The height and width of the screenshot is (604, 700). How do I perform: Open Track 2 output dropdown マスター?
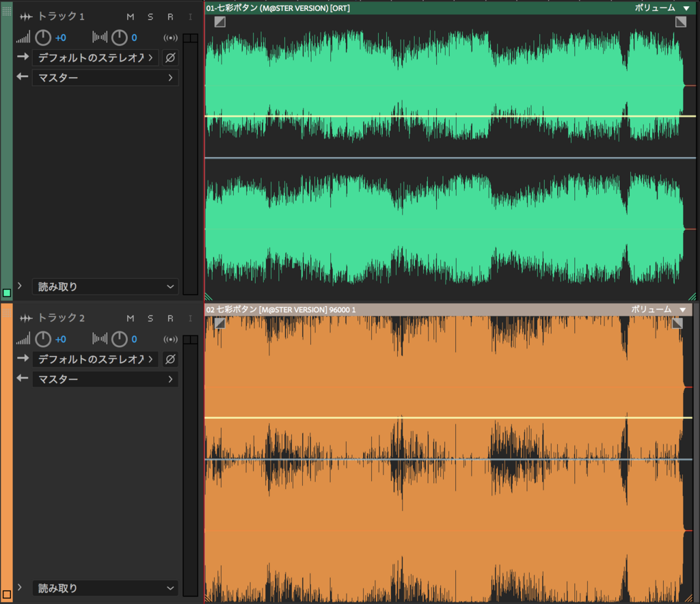point(105,379)
